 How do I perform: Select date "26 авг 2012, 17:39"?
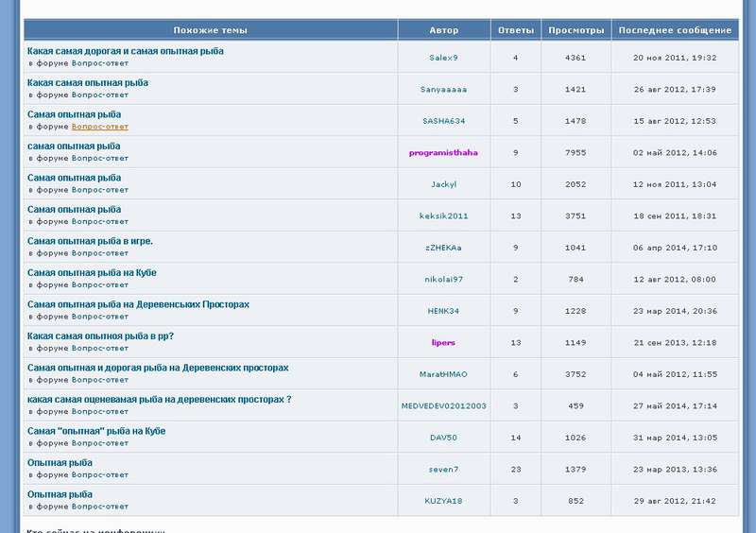[675, 90]
